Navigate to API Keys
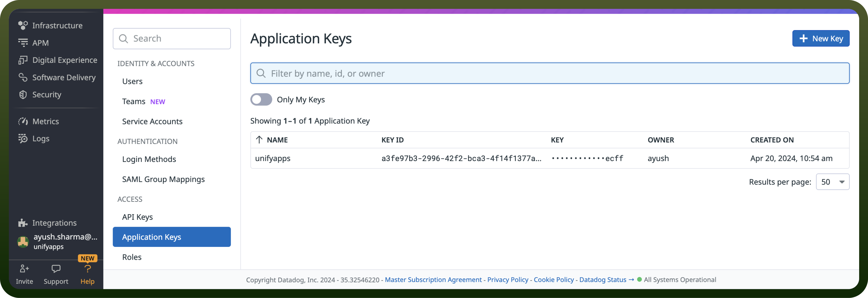 pyautogui.click(x=138, y=217)
